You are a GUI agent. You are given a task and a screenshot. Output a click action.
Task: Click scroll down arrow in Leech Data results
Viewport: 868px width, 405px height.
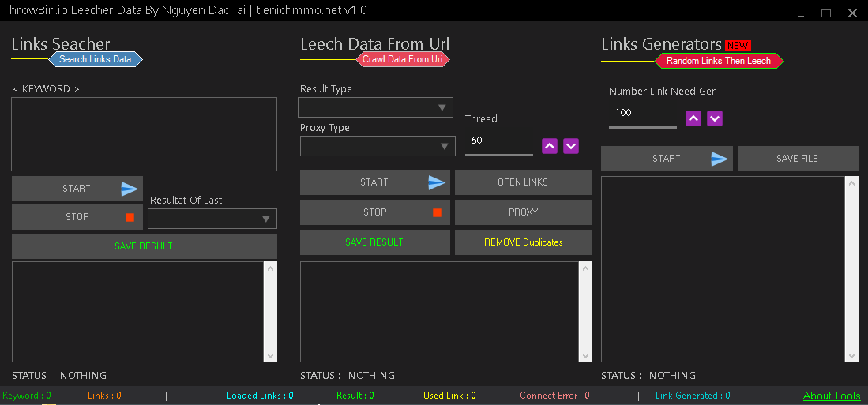point(586,356)
